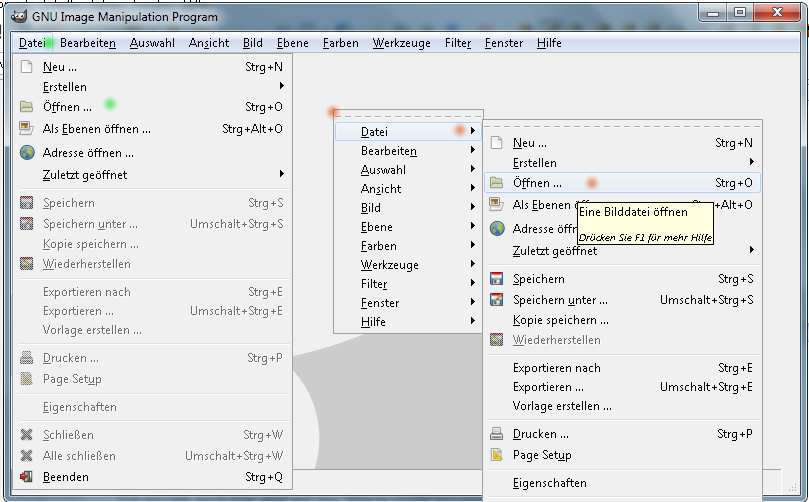Click greyed Speichern unter icon in menu-bar Datei menu
This screenshot has height=502, width=809.
click(27, 224)
